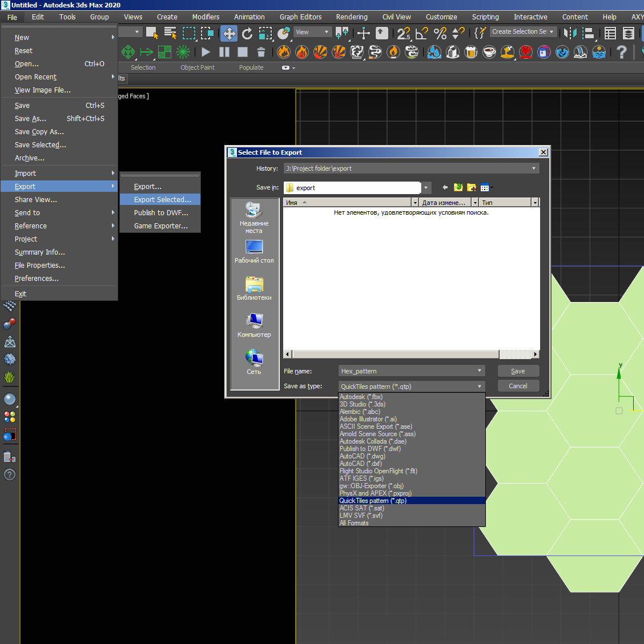Image resolution: width=644 pixels, height=644 pixels.
Task: Click the Mirror tool icon
Action: point(570,33)
